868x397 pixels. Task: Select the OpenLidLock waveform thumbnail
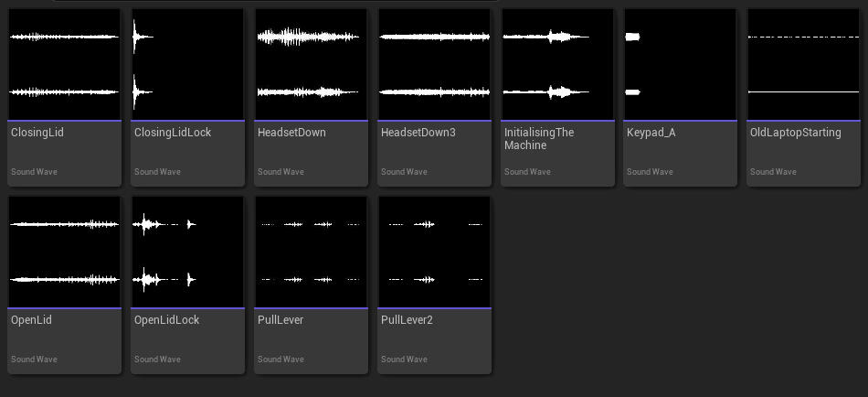[187, 252]
